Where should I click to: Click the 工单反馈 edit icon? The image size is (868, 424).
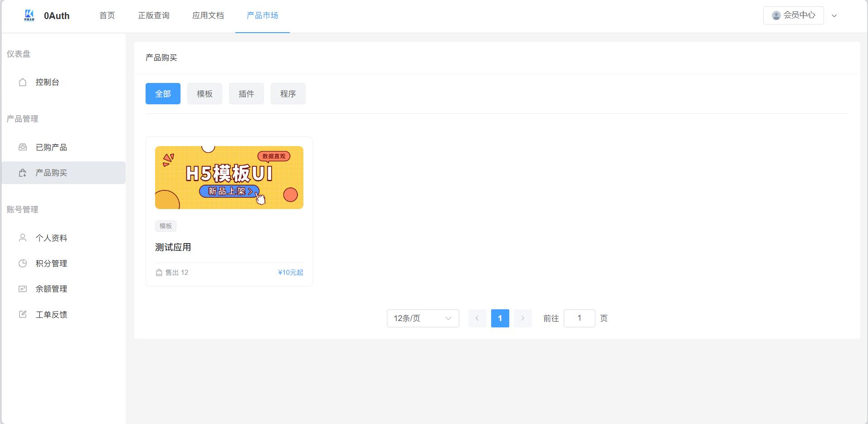coord(23,314)
